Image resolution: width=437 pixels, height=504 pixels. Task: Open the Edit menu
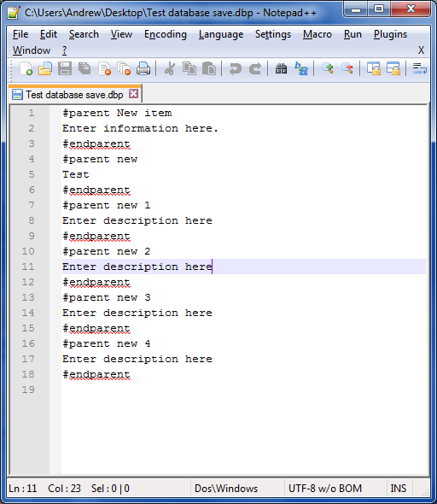[x=49, y=34]
